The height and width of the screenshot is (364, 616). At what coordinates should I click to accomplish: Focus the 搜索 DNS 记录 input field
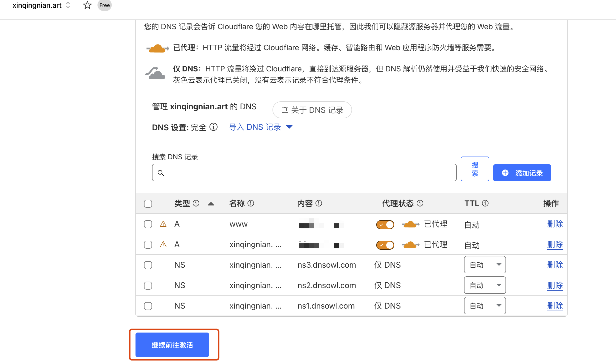pos(304,173)
